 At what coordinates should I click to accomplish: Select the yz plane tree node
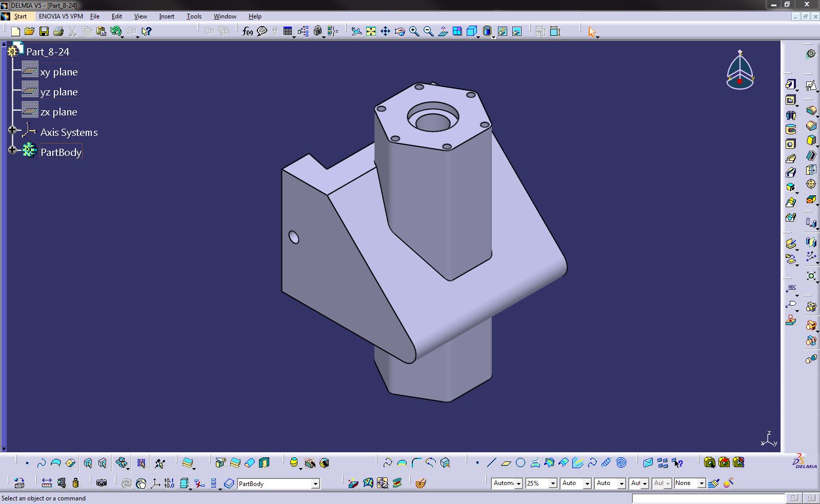click(x=59, y=92)
